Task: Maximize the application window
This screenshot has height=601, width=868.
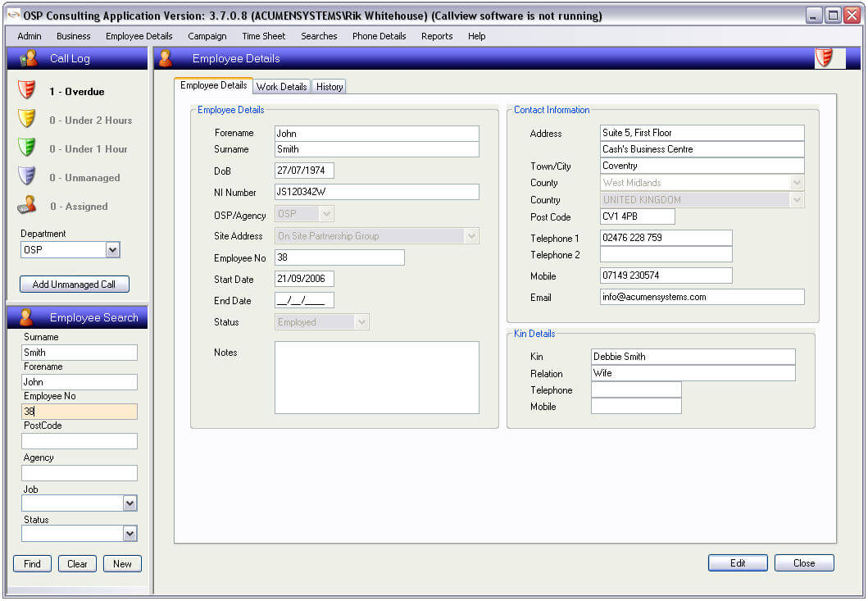Action: [x=832, y=15]
